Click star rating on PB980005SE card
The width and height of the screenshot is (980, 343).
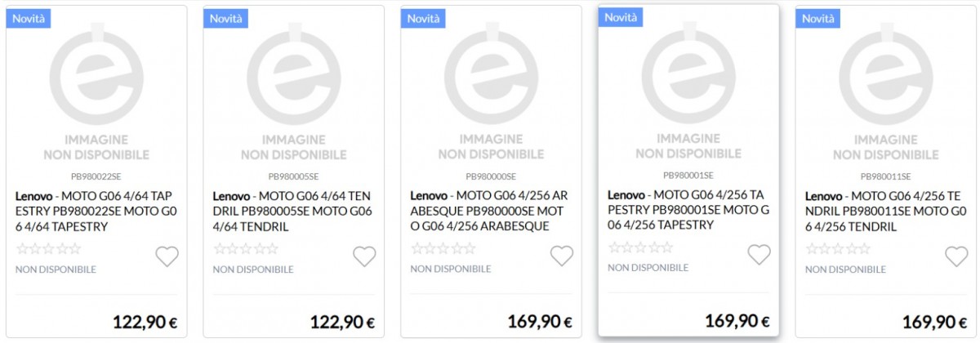point(246,248)
